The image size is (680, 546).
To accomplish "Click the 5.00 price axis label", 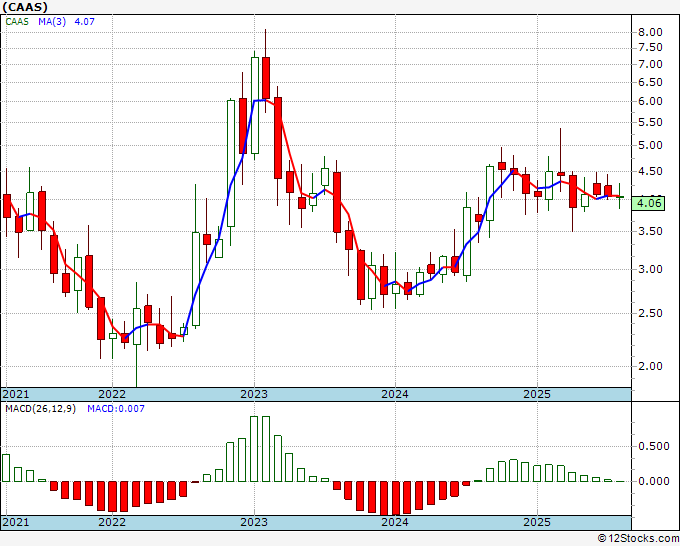I will coord(650,145).
